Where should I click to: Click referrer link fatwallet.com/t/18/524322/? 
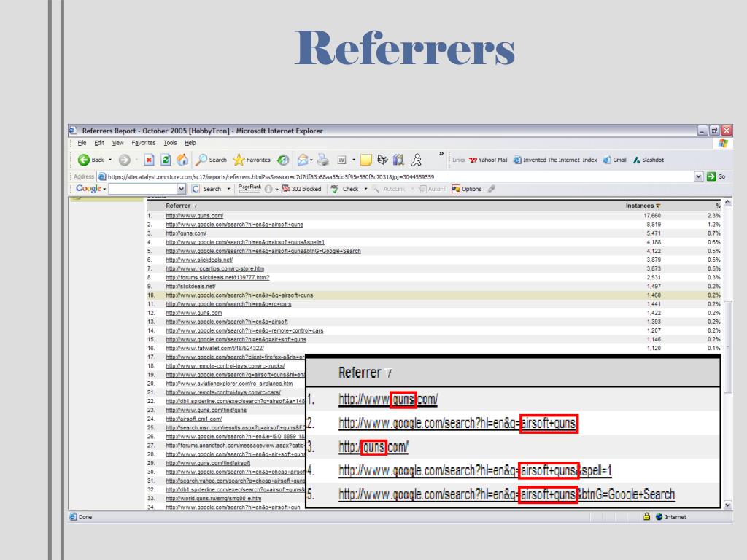point(215,348)
